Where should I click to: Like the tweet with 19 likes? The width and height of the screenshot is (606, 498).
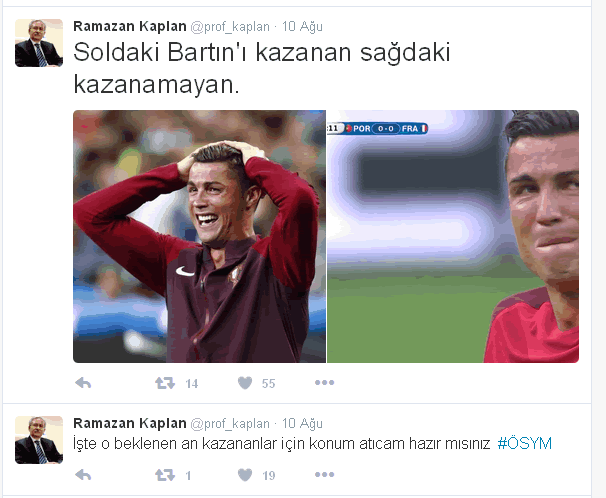point(245,475)
